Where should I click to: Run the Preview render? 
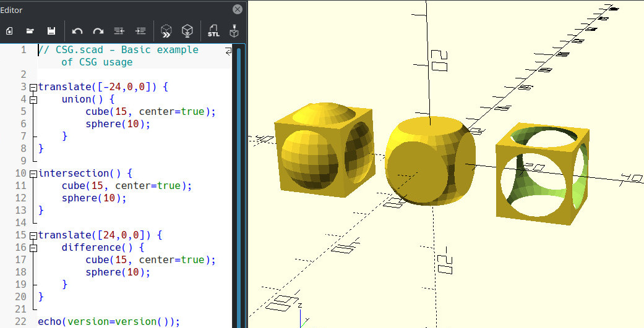[166, 30]
